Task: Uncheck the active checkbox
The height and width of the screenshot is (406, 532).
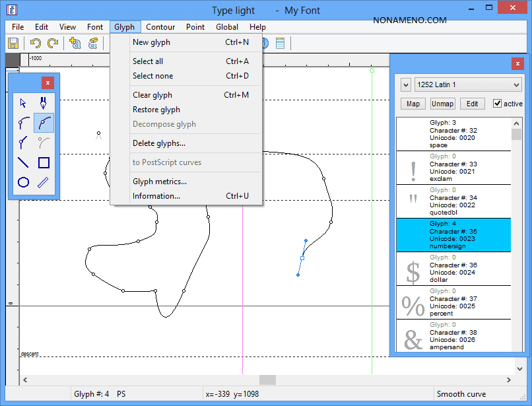Action: [x=498, y=104]
